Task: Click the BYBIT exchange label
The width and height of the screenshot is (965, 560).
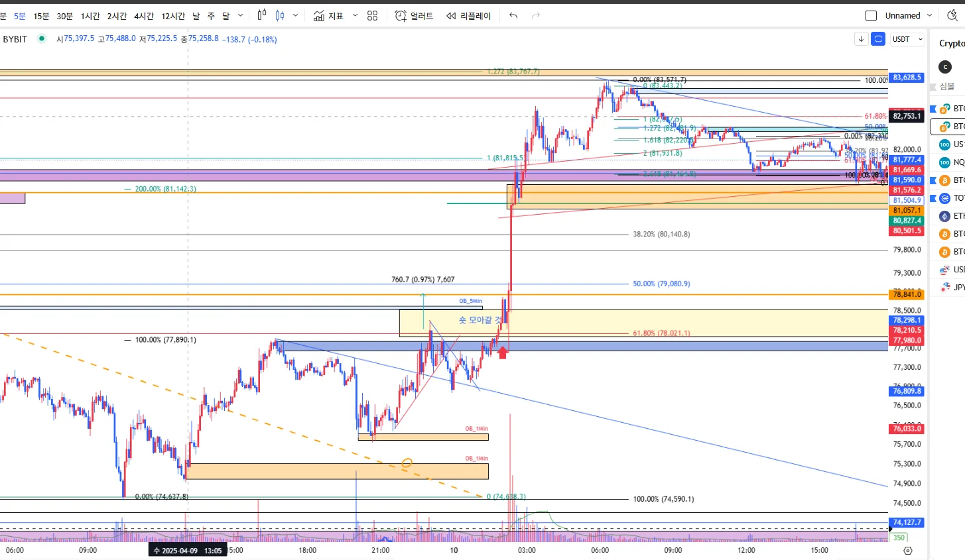Action: pos(15,39)
